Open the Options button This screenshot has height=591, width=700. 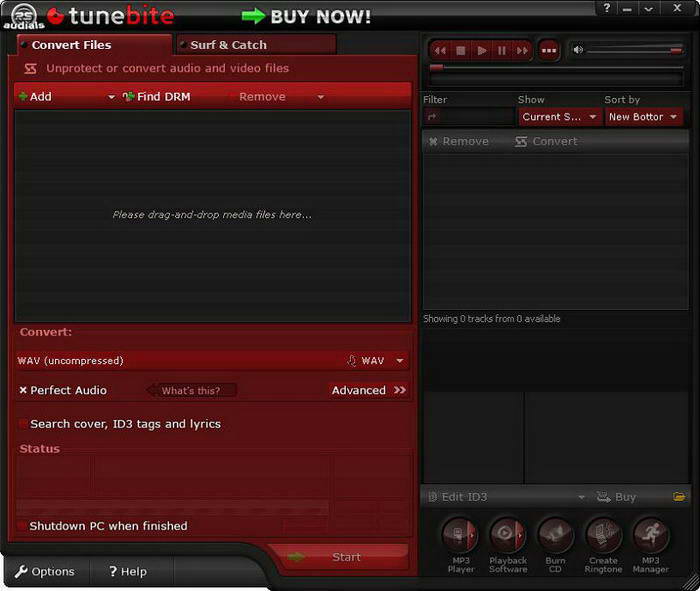45,572
